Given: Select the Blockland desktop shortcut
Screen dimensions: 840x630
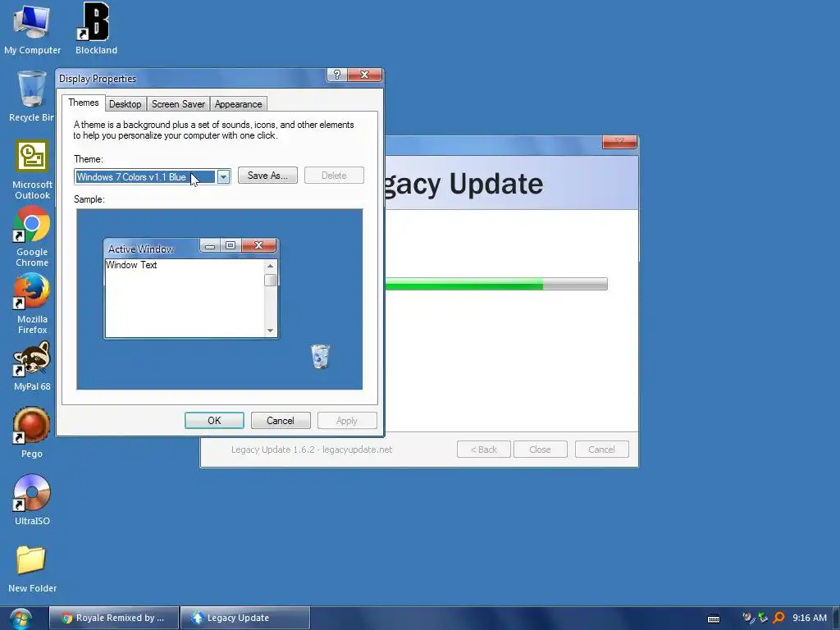Looking at the screenshot, I should (x=96, y=29).
